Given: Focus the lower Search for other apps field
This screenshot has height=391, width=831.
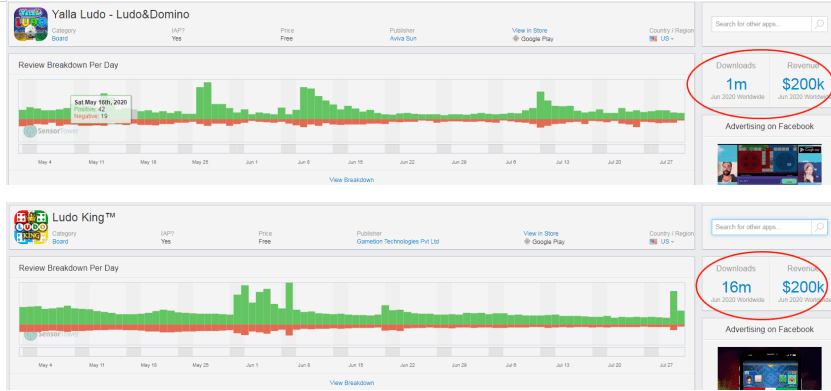Looking at the screenshot, I should tap(762, 227).
